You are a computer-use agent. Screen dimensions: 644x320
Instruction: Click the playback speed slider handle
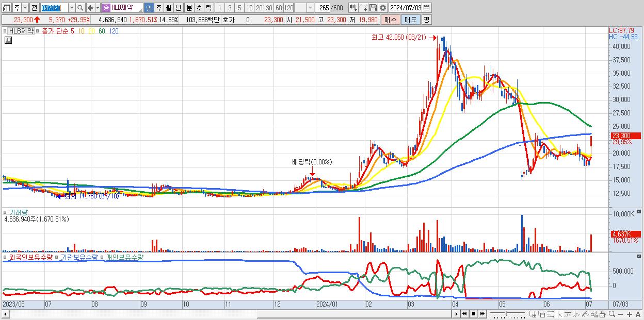click(x=506, y=312)
